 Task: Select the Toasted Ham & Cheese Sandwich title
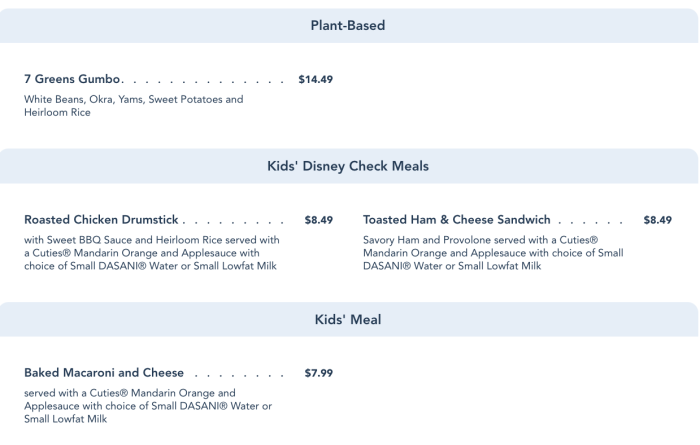[x=457, y=220]
